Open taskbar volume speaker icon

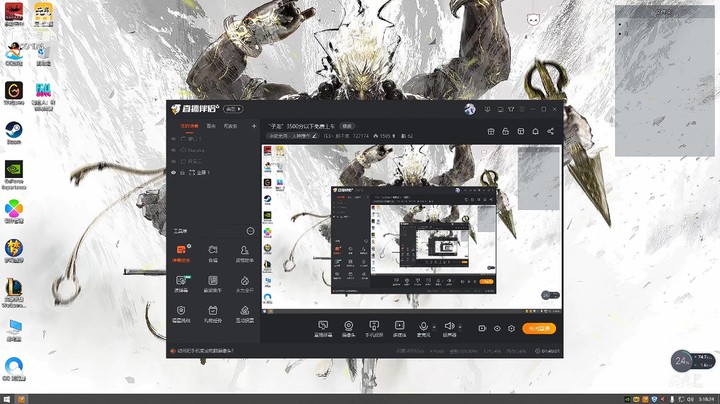[690, 399]
